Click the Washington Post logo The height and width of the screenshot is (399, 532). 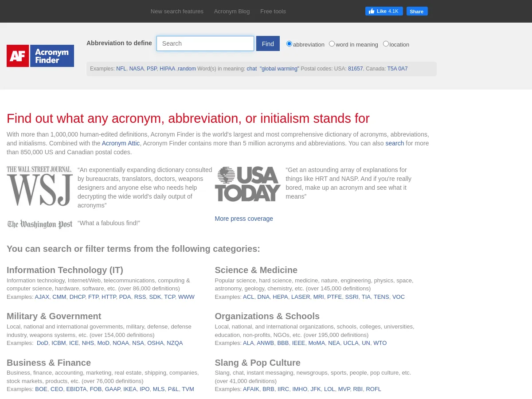point(39,224)
